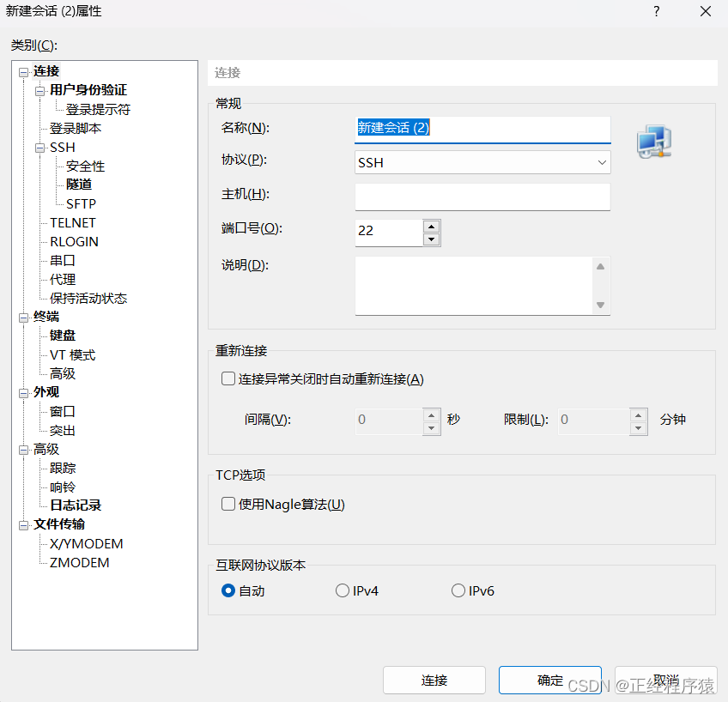Select the IPv6 radio button
728x702 pixels.
pyautogui.click(x=458, y=590)
